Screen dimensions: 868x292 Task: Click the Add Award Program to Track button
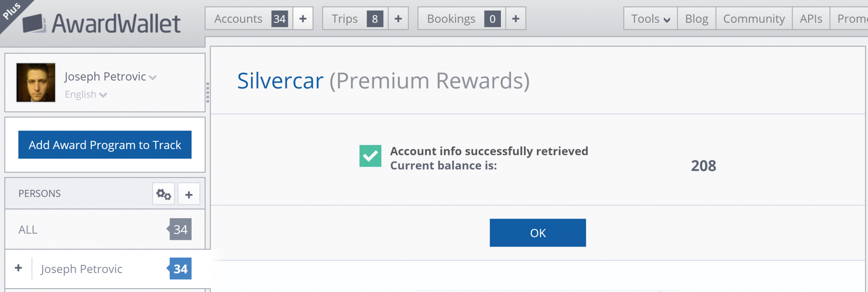(105, 145)
